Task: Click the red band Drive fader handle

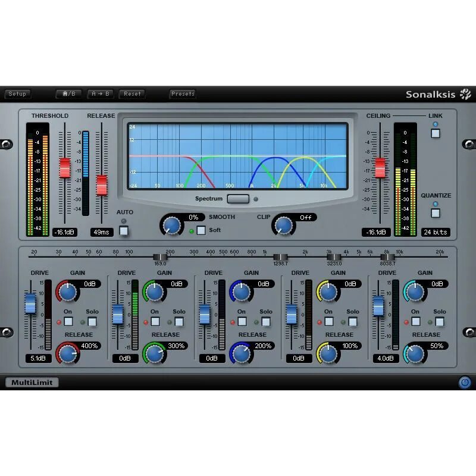Action: coord(30,303)
